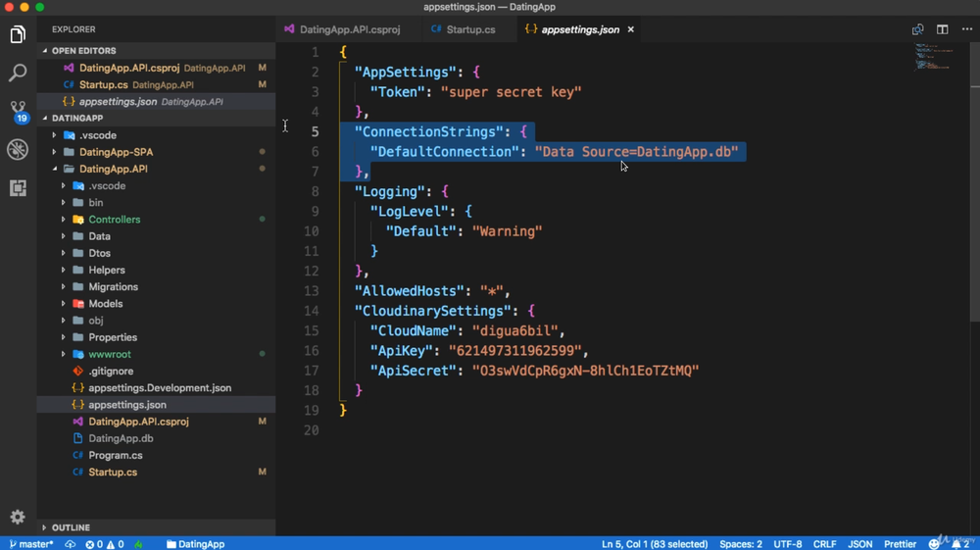Click the notifications bell in status bar
The height and width of the screenshot is (550, 980).
point(960,544)
